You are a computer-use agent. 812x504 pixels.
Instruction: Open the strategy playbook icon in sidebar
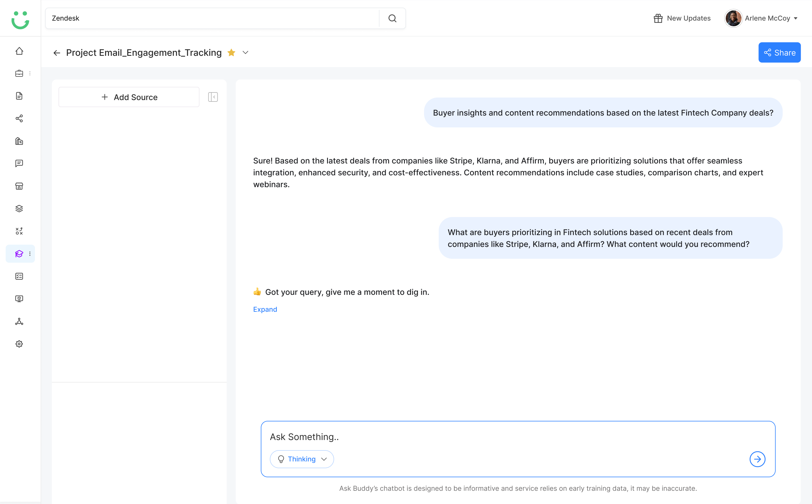[x=19, y=231]
